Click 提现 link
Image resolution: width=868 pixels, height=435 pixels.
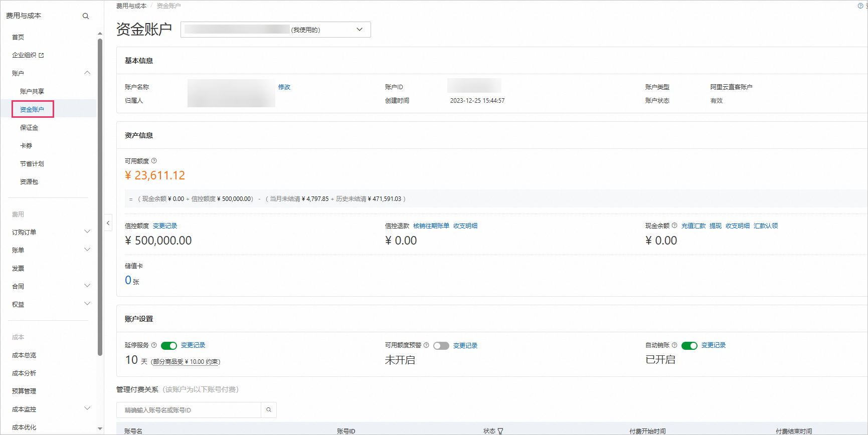tap(716, 226)
